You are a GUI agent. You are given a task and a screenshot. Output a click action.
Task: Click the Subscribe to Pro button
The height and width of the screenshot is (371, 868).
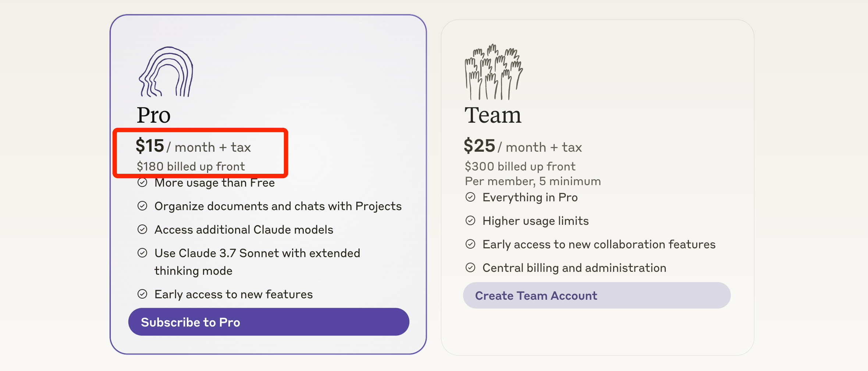(x=268, y=322)
